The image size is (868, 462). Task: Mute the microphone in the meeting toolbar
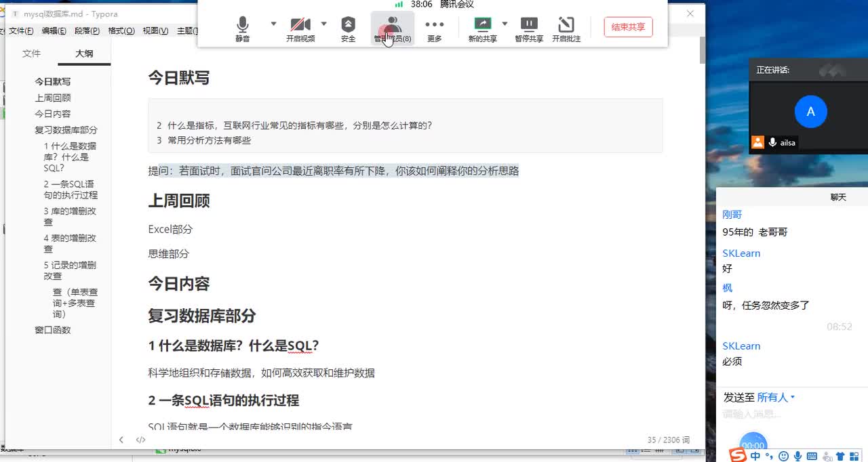[243, 30]
